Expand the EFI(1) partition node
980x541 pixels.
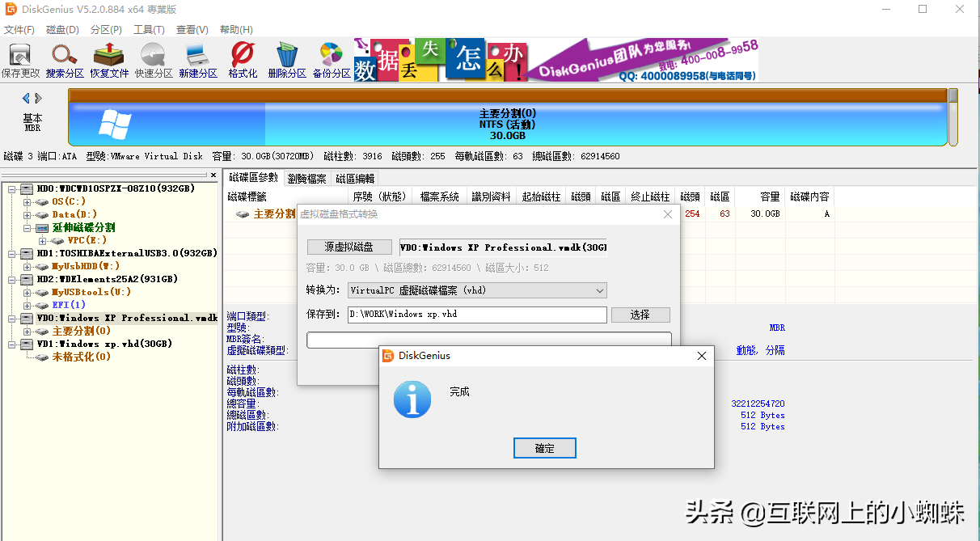click(27, 305)
